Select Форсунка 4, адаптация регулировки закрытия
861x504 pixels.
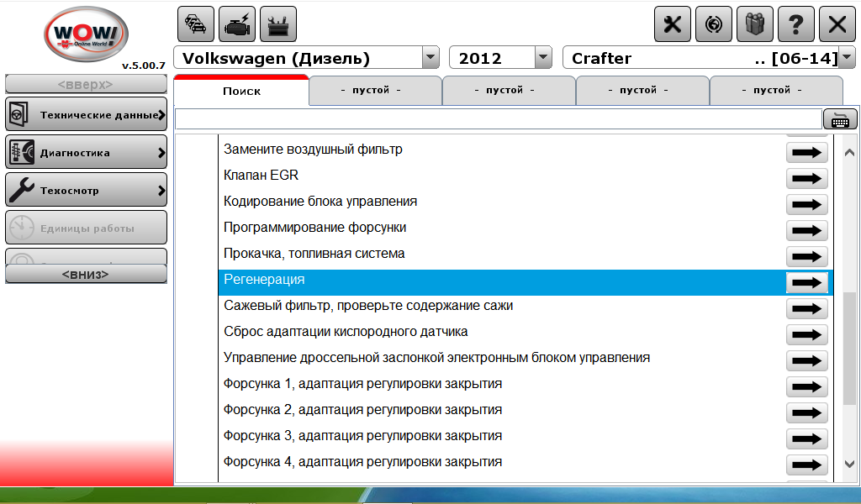pos(362,462)
